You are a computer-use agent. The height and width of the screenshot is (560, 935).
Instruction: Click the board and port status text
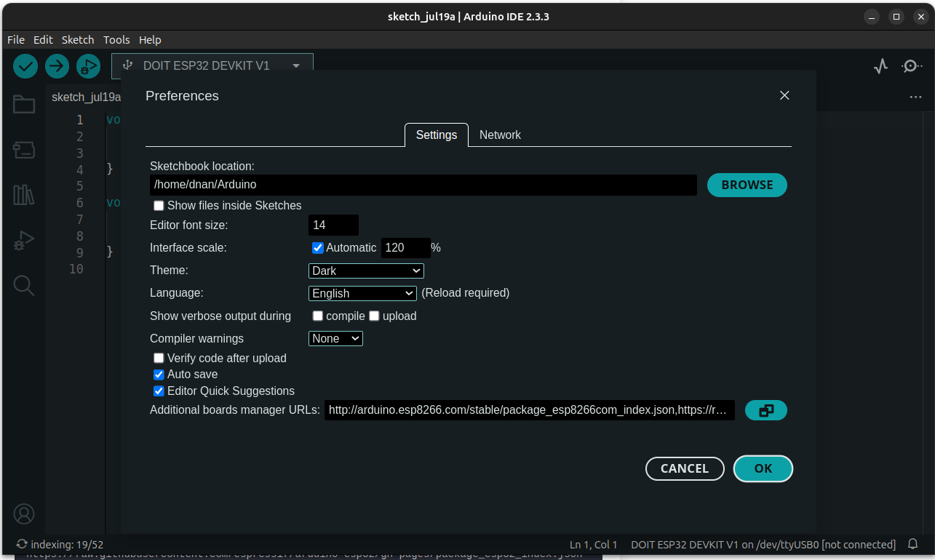[x=763, y=544]
